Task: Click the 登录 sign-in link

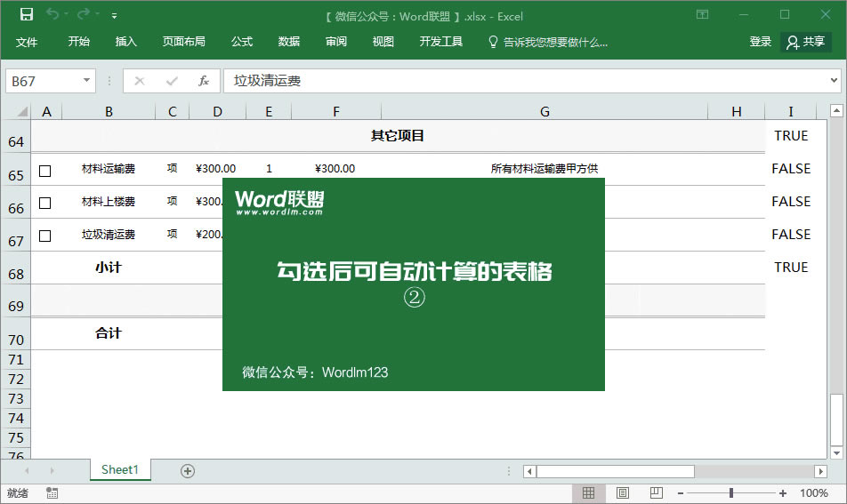Action: point(760,42)
